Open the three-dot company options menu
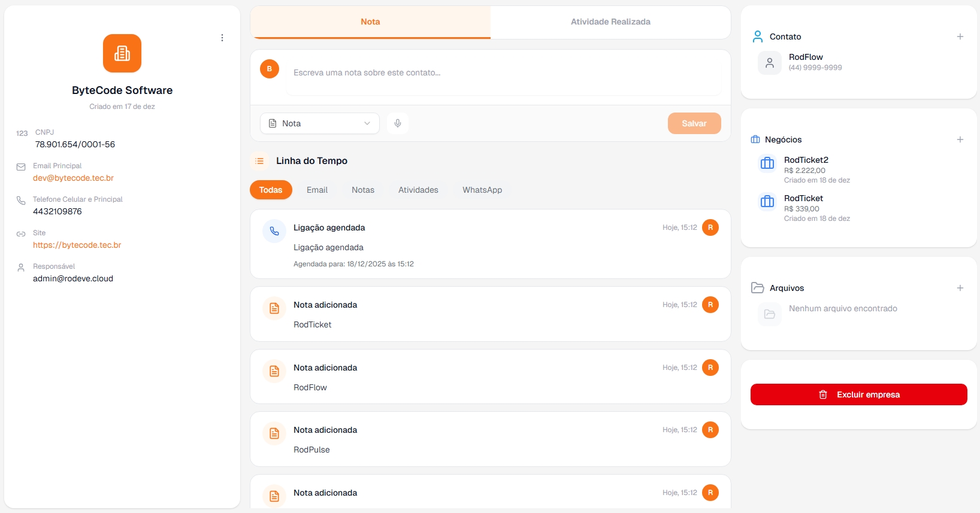The image size is (980, 513). click(x=222, y=38)
